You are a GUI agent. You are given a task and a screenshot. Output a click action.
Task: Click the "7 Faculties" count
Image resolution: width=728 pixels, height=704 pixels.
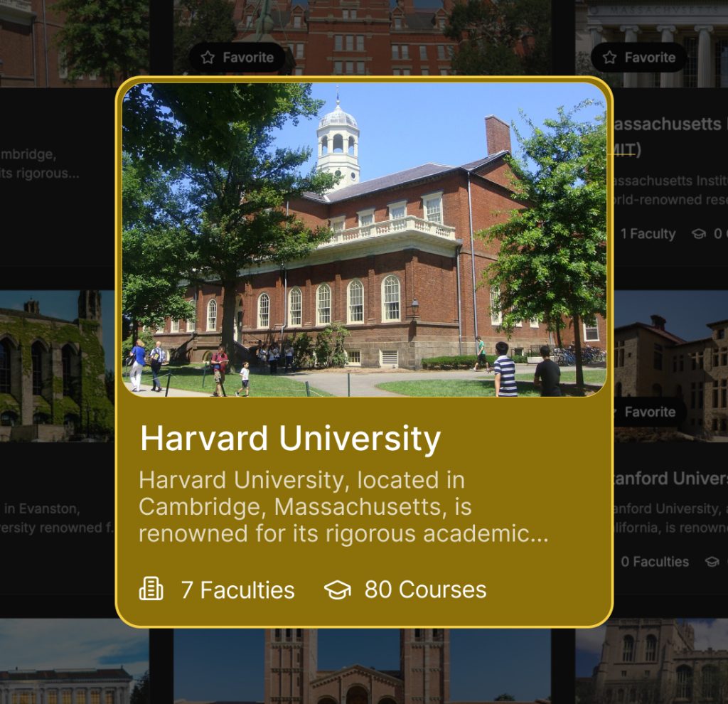(x=237, y=590)
